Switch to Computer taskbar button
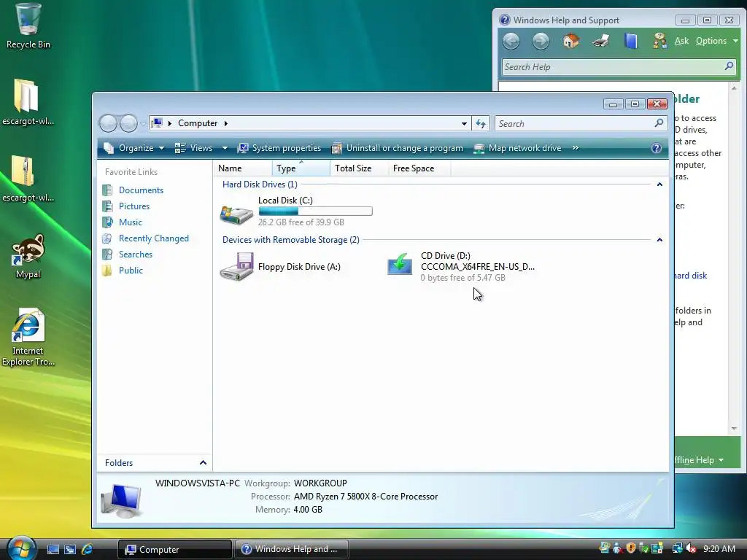The width and height of the screenshot is (747, 560). click(175, 549)
